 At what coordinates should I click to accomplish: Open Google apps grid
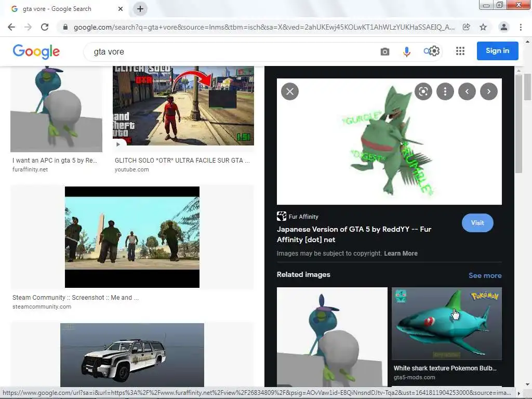point(460,51)
